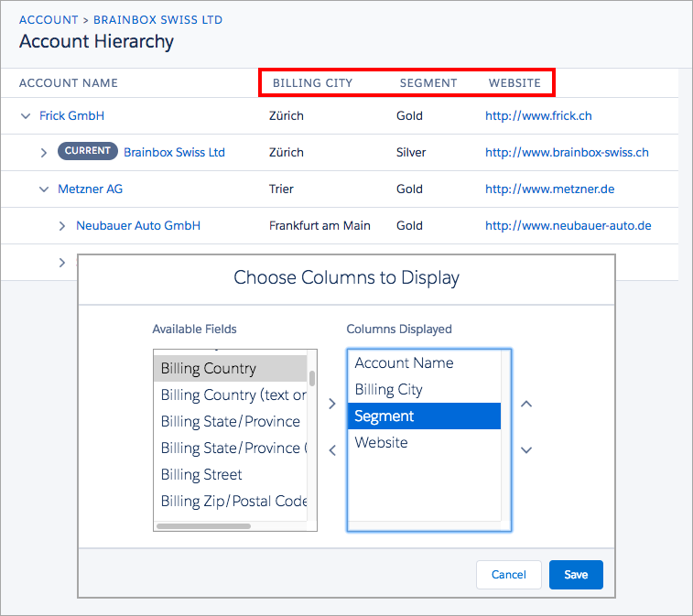Open the Frick GmbH account link
This screenshot has height=616, width=693.
pos(71,116)
